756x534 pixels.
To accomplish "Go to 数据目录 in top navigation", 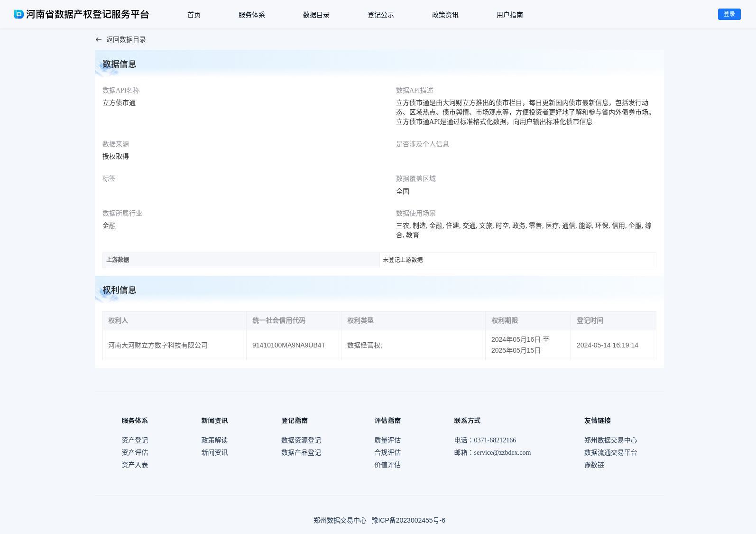I will point(316,15).
